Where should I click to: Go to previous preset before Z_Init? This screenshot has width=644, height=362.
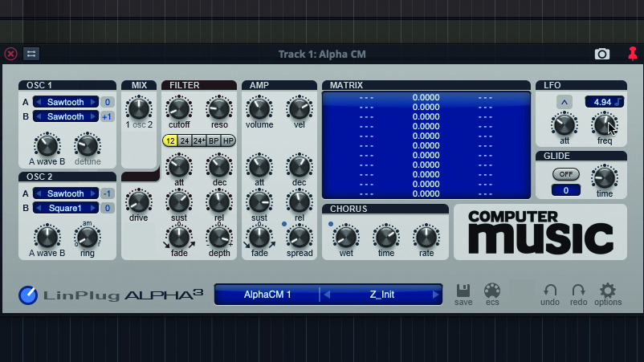[327, 295]
